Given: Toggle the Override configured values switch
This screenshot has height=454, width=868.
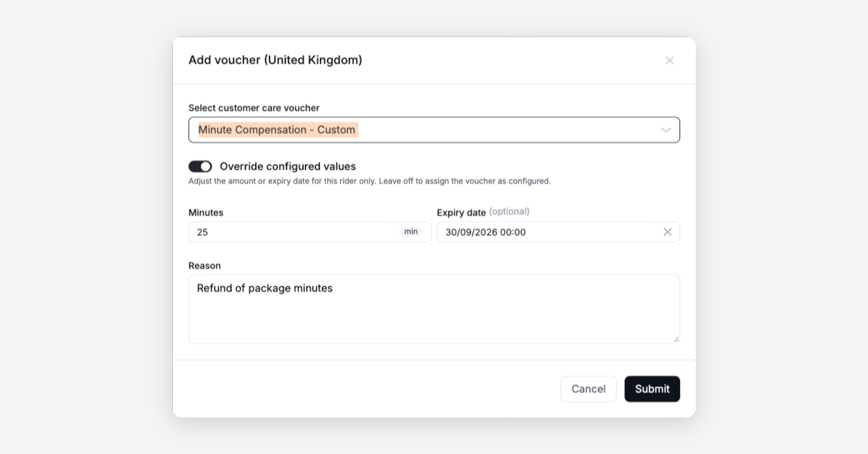Looking at the screenshot, I should tap(200, 167).
